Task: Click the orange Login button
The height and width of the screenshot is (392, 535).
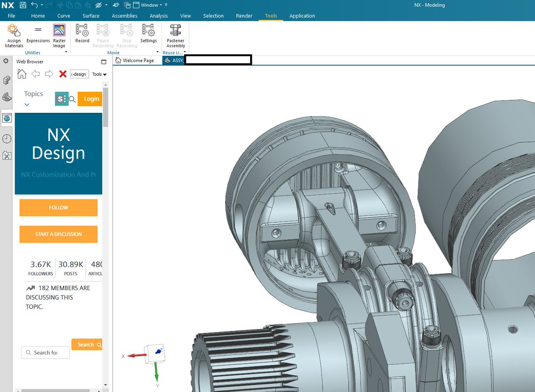Action: point(91,99)
